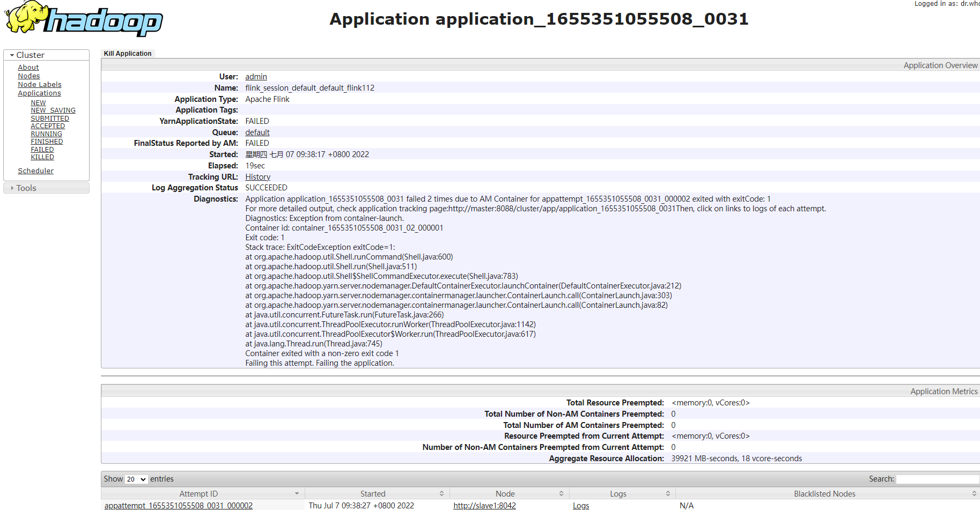The width and height of the screenshot is (980, 510).
Task: Open the Scheduler page
Action: [35, 171]
